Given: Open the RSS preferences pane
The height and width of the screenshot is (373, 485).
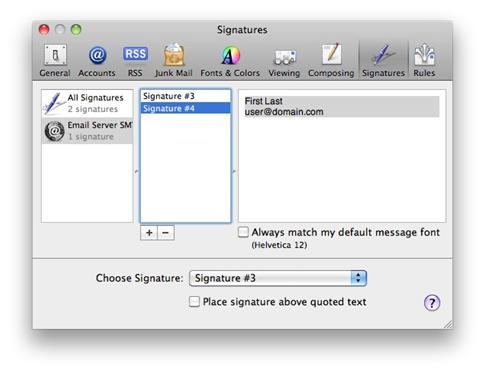Looking at the screenshot, I should pos(135,61).
